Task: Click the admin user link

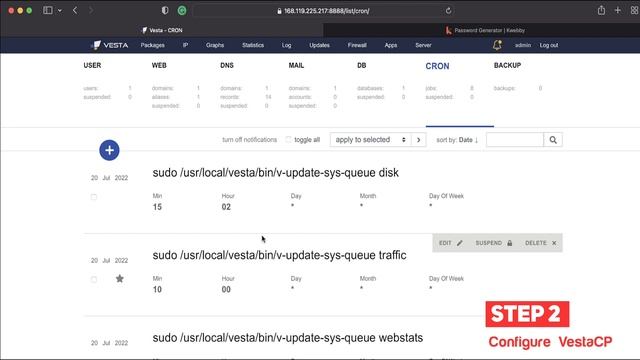Action: [x=523, y=45]
